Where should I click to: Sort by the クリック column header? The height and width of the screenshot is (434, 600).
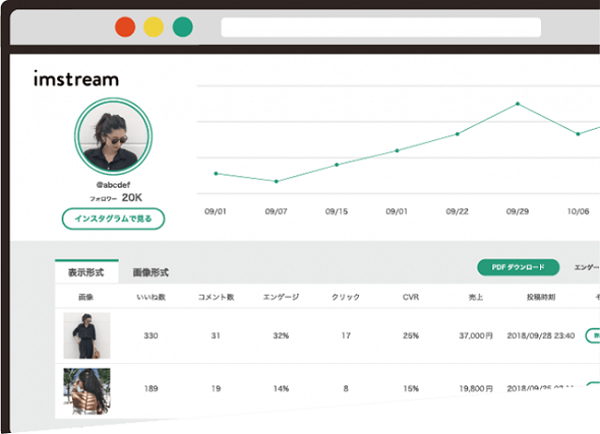coord(346,297)
